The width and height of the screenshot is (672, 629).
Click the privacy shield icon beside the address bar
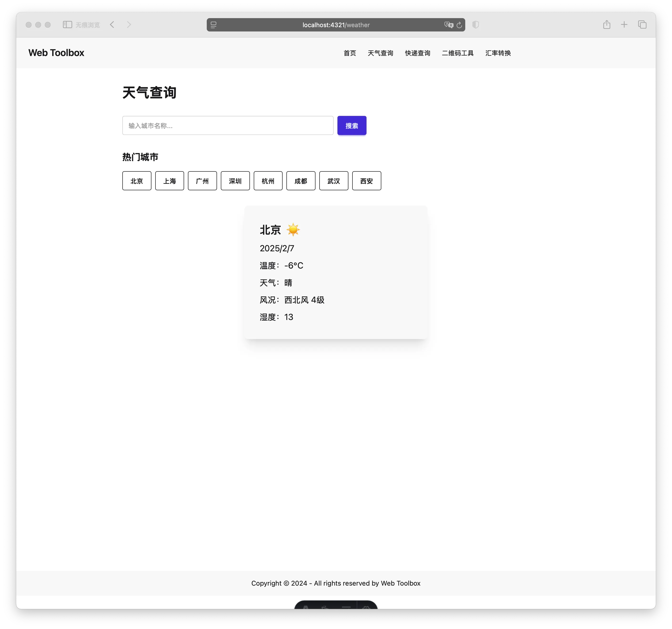click(476, 25)
